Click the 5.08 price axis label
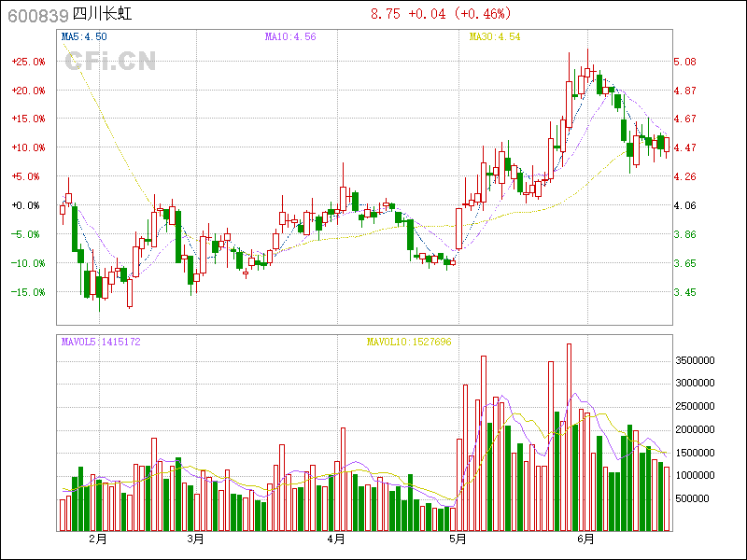Viewport: 747px width, 560px height. [x=684, y=62]
